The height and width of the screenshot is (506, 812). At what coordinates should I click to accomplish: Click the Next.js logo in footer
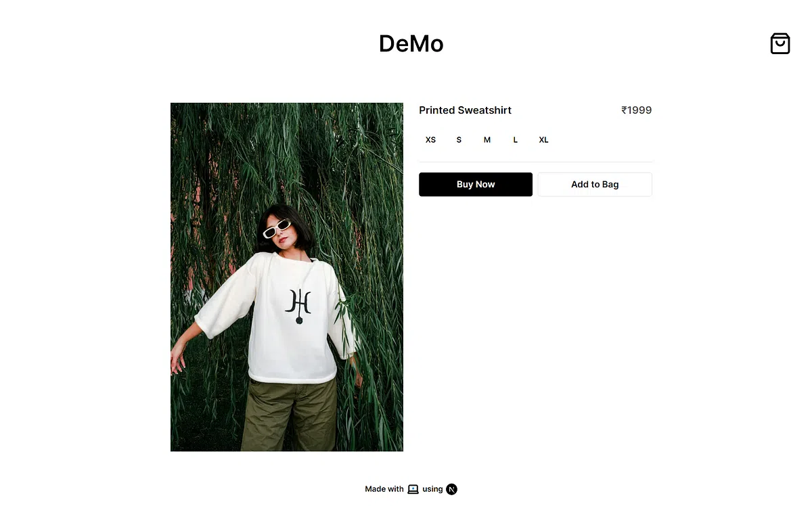tap(451, 489)
